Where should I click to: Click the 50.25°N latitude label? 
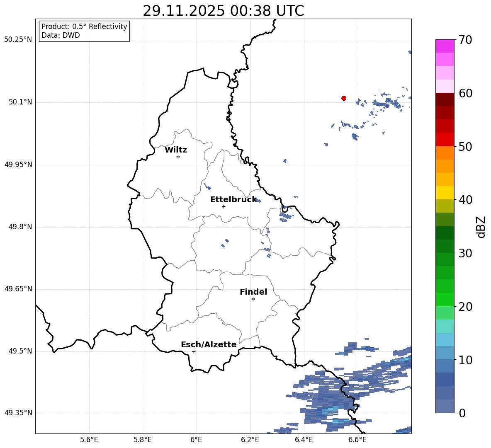pos(18,40)
